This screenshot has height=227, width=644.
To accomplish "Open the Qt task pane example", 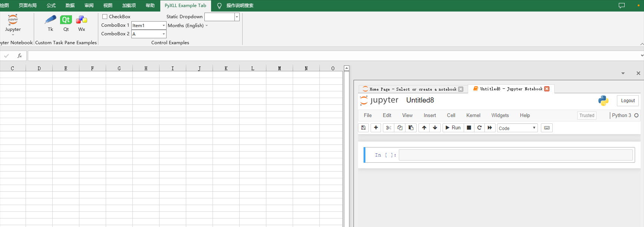I will 66,23.
